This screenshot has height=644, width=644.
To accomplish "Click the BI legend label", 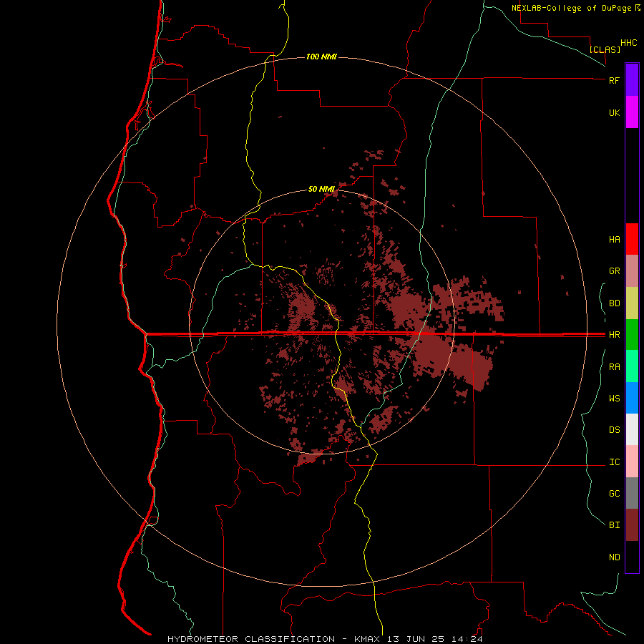I will pyautogui.click(x=614, y=525).
